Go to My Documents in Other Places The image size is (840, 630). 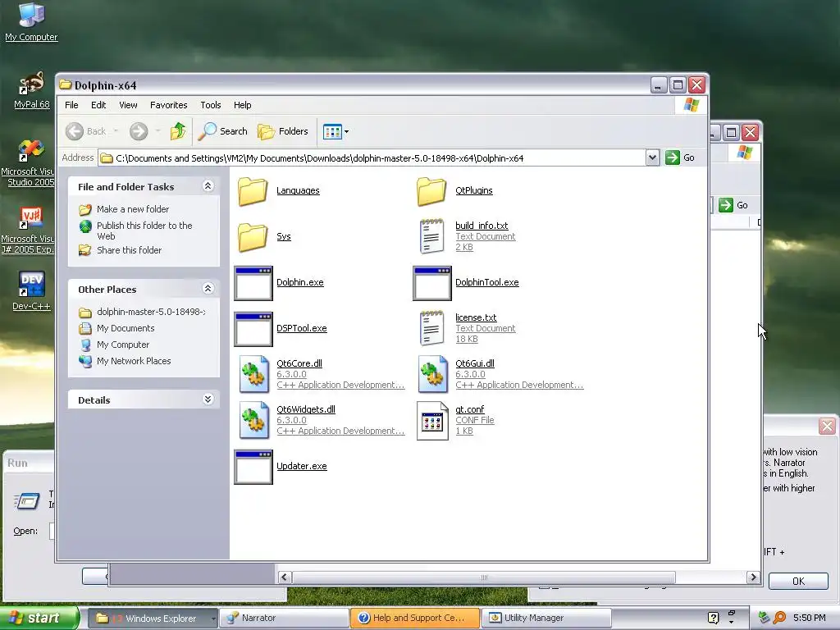tap(126, 328)
